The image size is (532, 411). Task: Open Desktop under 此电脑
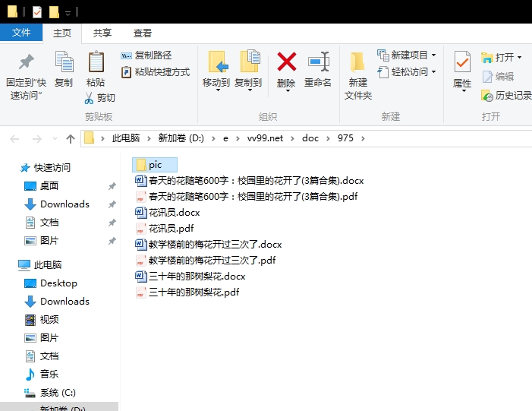tap(51, 283)
